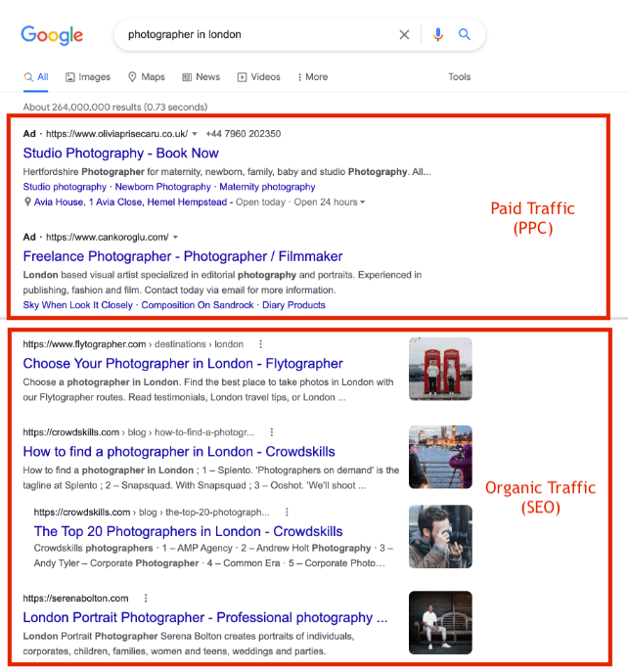The image size is (628, 672).
Task: Click the https://serenabolton.com URL text
Action: [76, 598]
